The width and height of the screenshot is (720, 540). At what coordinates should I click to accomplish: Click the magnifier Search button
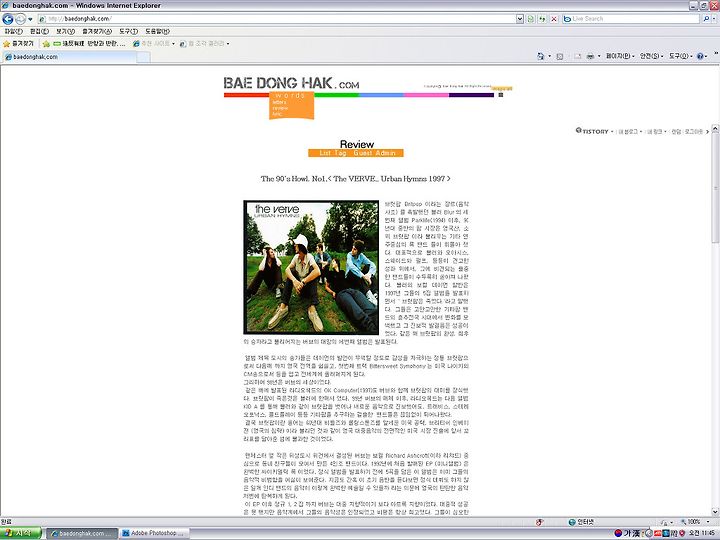pos(706,19)
